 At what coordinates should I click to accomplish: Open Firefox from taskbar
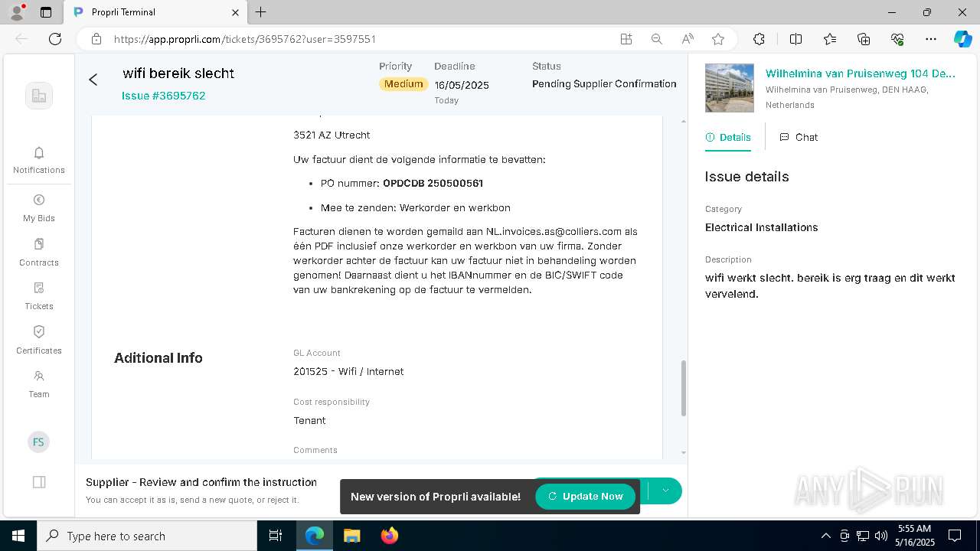tap(389, 536)
